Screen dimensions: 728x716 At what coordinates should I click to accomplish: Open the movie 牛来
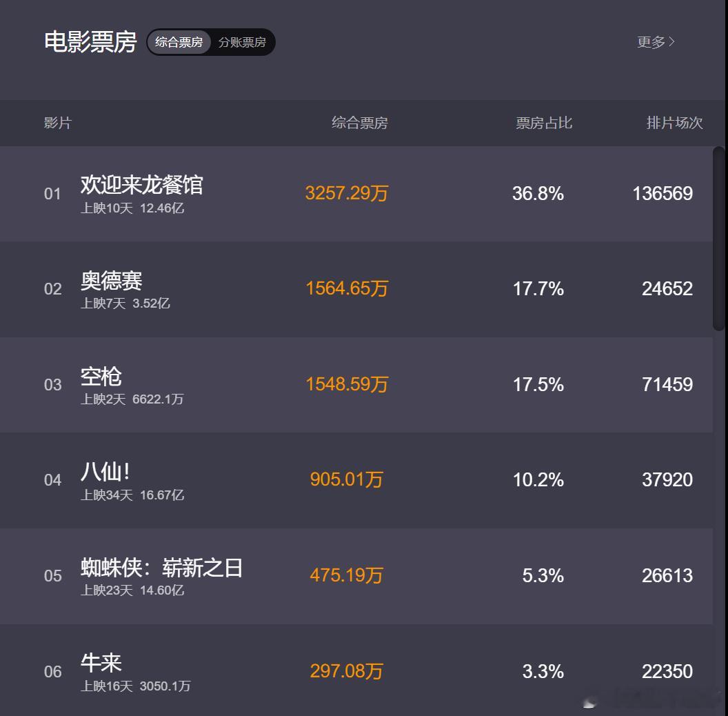(101, 663)
